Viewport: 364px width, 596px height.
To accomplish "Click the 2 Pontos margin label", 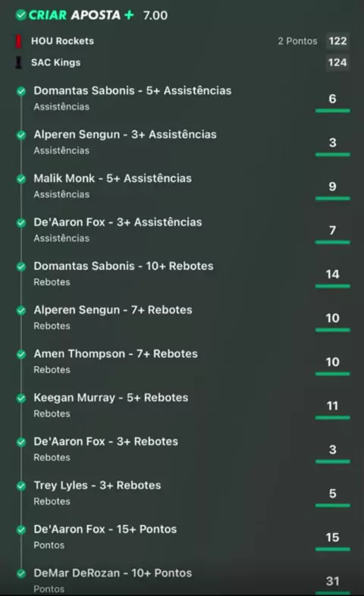I will coord(297,41).
